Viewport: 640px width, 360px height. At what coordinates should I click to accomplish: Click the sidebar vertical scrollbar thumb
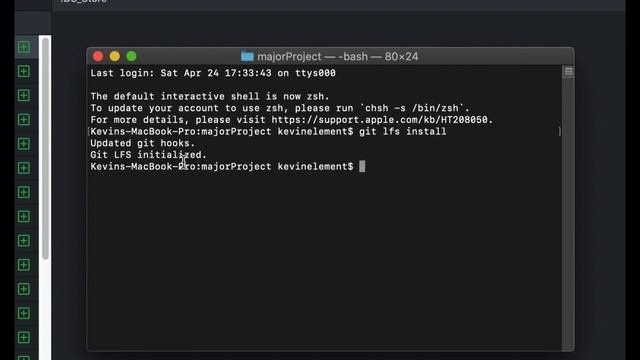tap(45, 149)
